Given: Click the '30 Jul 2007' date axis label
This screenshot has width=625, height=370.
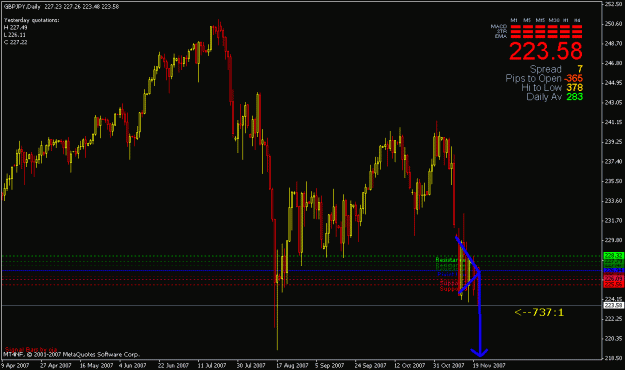Looking at the screenshot, I should [251, 365].
